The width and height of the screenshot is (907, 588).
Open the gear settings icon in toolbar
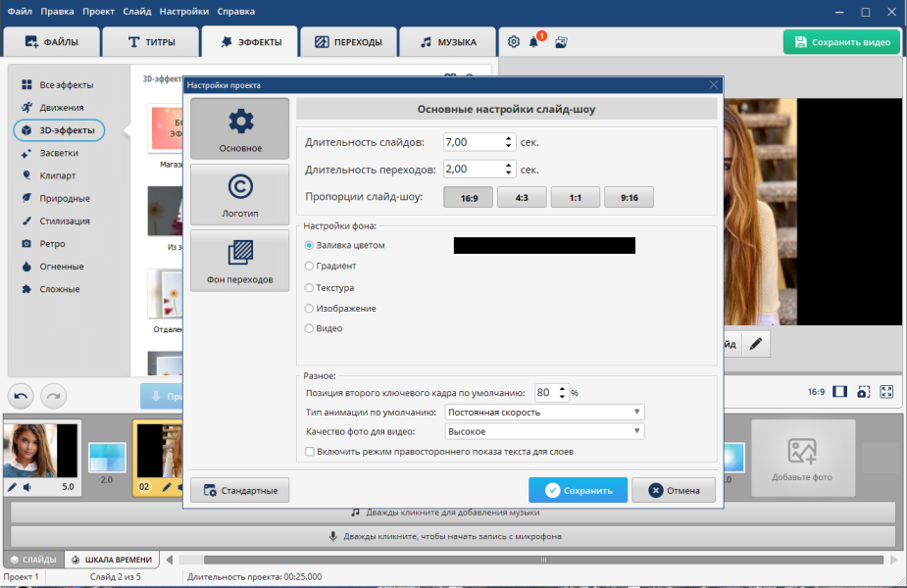point(514,41)
